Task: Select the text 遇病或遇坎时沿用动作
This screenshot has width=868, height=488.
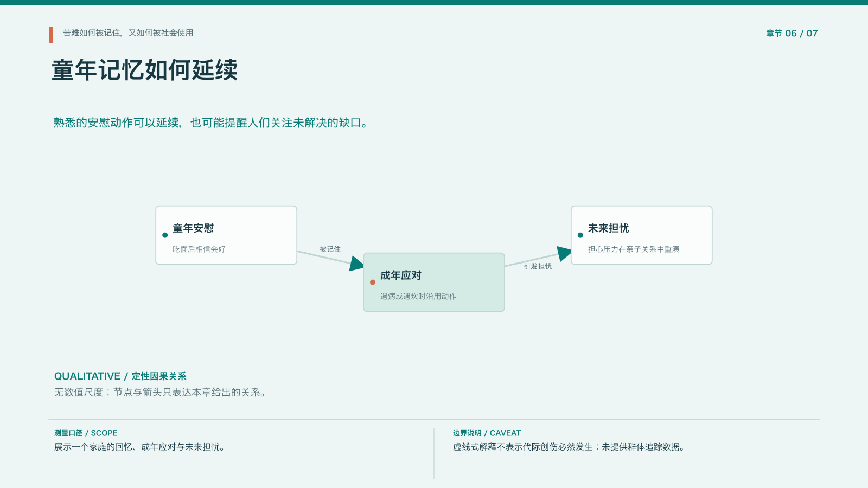Action: tap(418, 297)
